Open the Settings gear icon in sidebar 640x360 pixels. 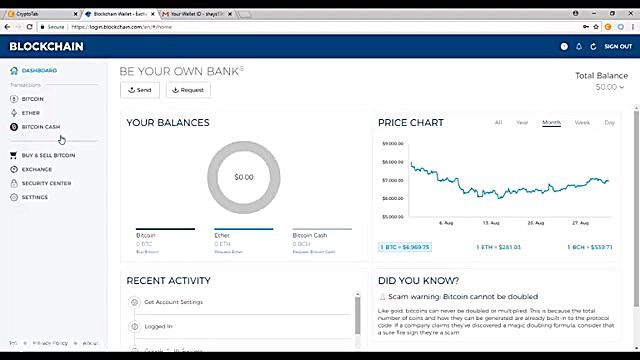pyautogui.click(x=14, y=197)
